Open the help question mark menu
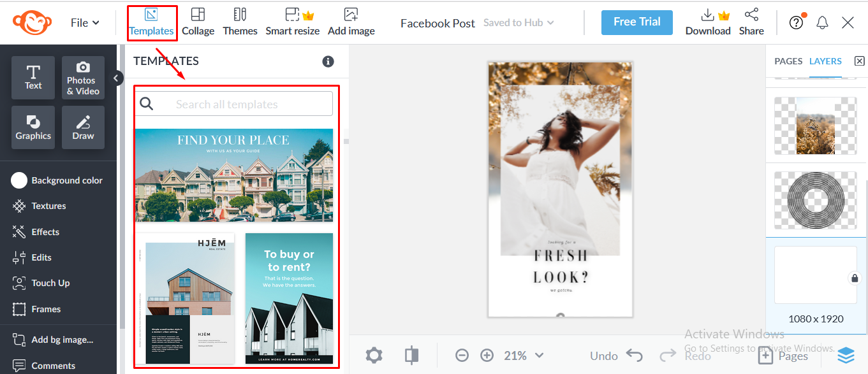The image size is (868, 374). 796,22
